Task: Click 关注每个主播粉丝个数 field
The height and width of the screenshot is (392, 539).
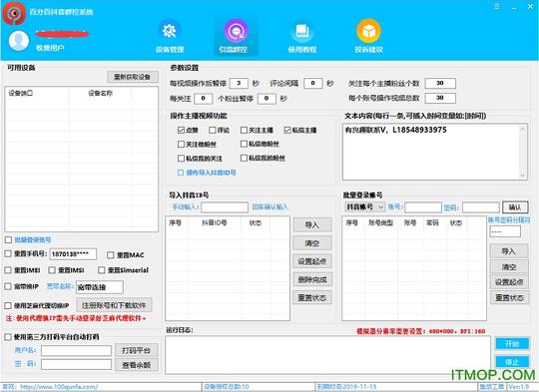Action: [440, 83]
